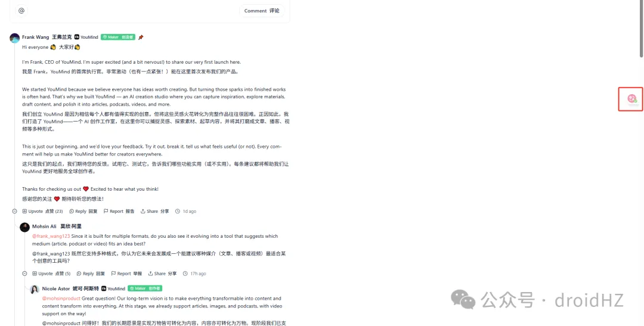Reply to Mohsin Ali's comment

click(x=91, y=274)
